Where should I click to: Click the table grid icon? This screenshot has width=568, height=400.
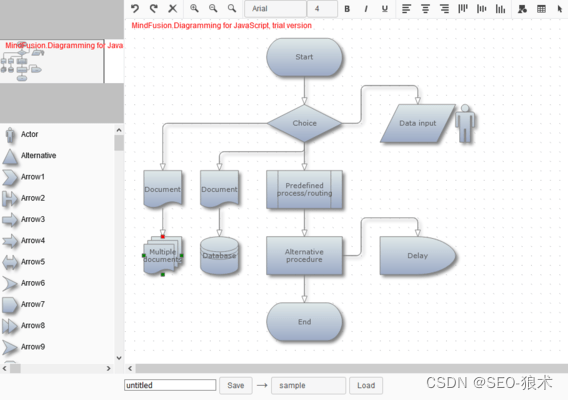click(542, 9)
